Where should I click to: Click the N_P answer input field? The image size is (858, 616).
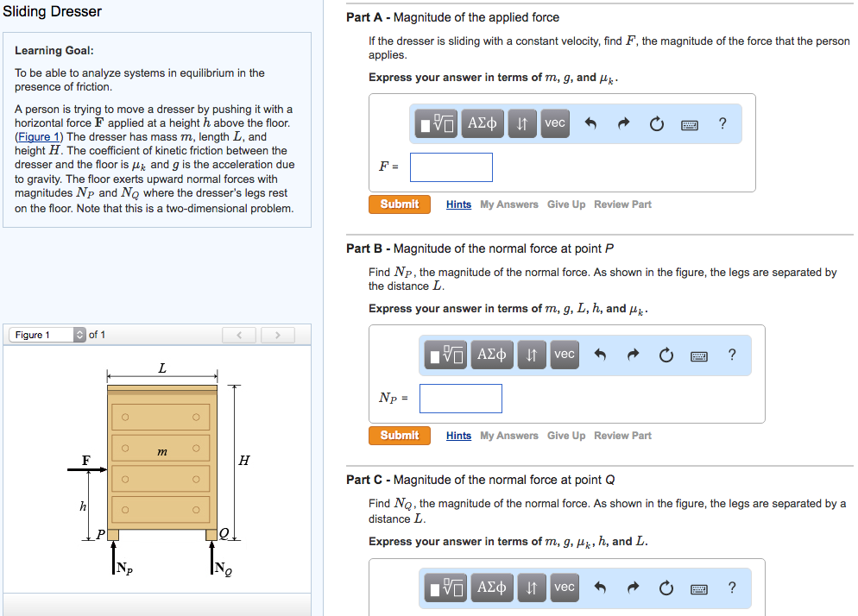(461, 399)
